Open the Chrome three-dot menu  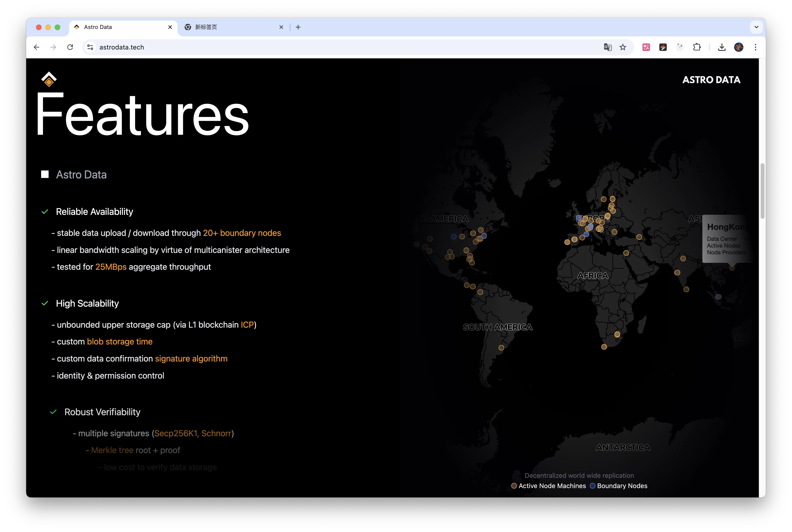(755, 47)
